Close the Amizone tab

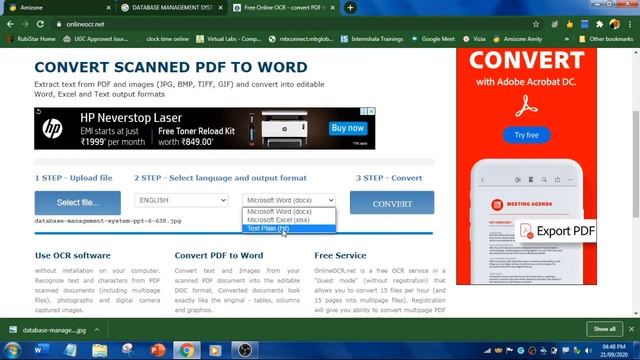(x=108, y=7)
